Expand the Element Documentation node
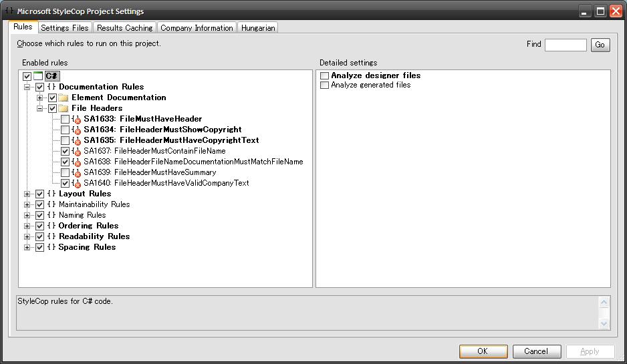This screenshot has width=627, height=364. coord(39,98)
